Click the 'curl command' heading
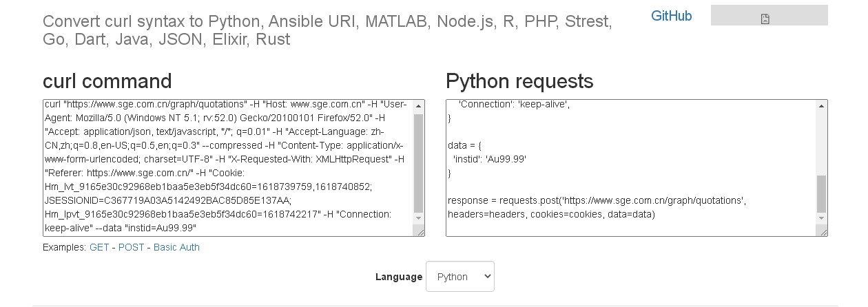The height and width of the screenshot is (307, 868). coord(107,81)
